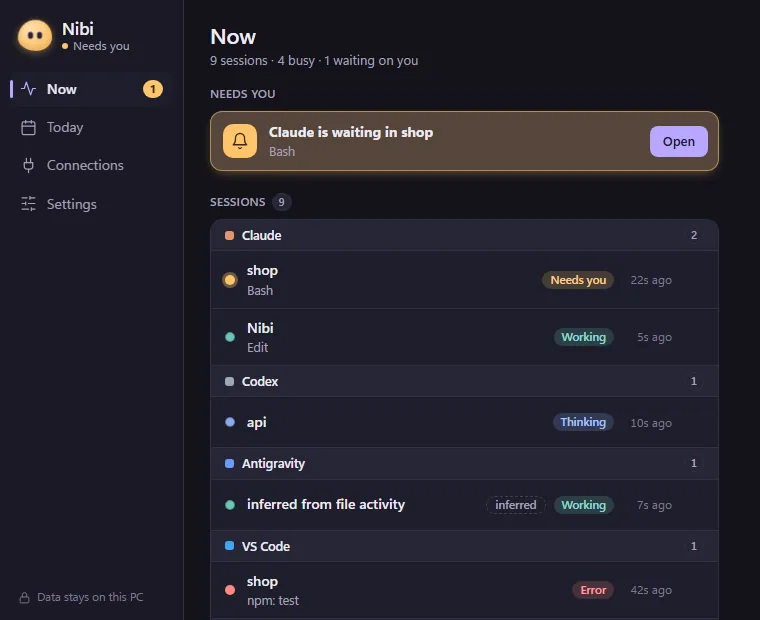Click the VS Code group count 1

pos(694,546)
